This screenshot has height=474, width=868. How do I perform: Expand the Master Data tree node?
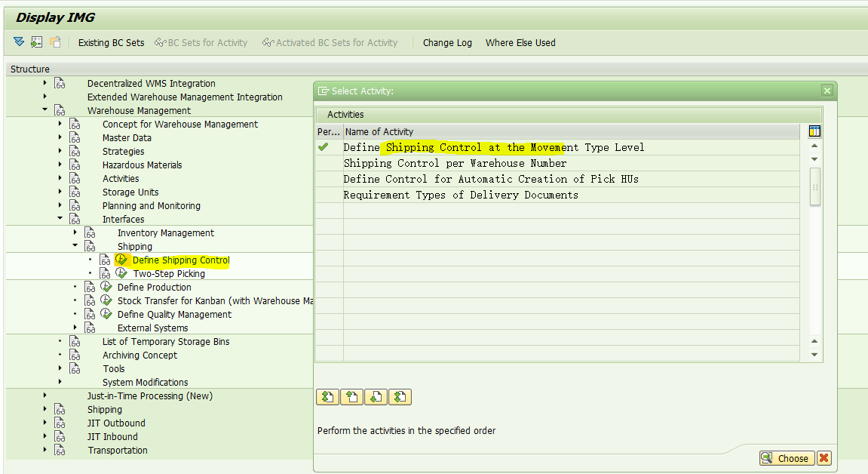pos(60,137)
